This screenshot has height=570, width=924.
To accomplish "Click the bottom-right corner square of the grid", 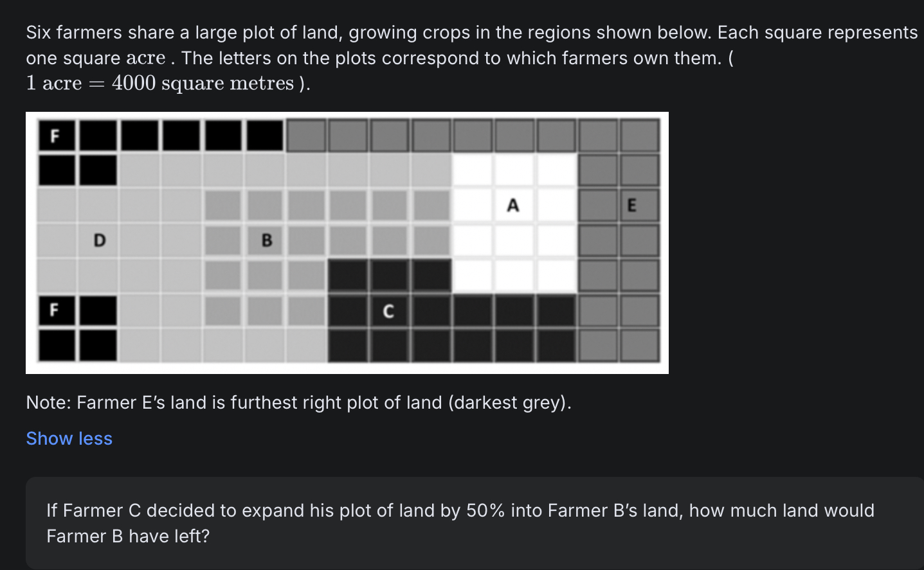I will tap(639, 346).
